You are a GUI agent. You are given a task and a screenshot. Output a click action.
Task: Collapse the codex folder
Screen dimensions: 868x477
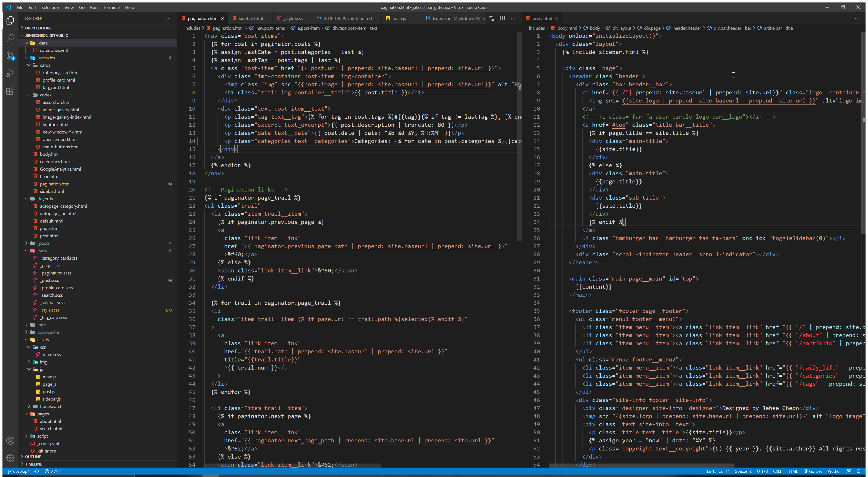point(29,95)
